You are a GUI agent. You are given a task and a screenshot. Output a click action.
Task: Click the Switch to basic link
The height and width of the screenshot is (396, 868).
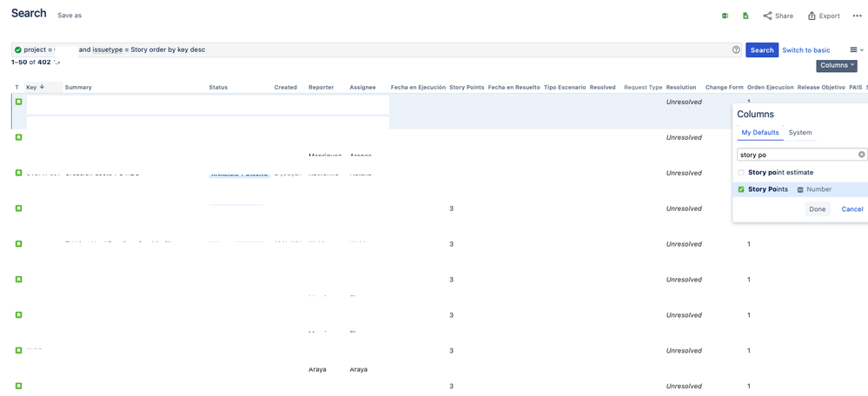pyautogui.click(x=806, y=49)
